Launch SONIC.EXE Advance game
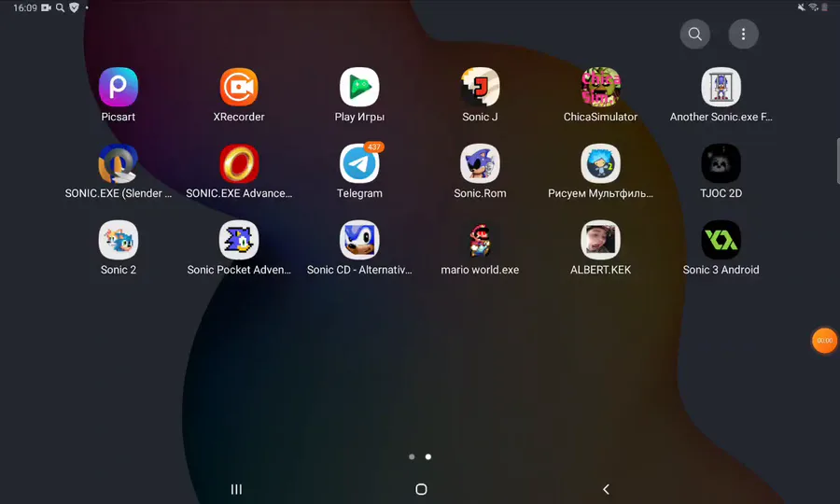 [x=239, y=164]
